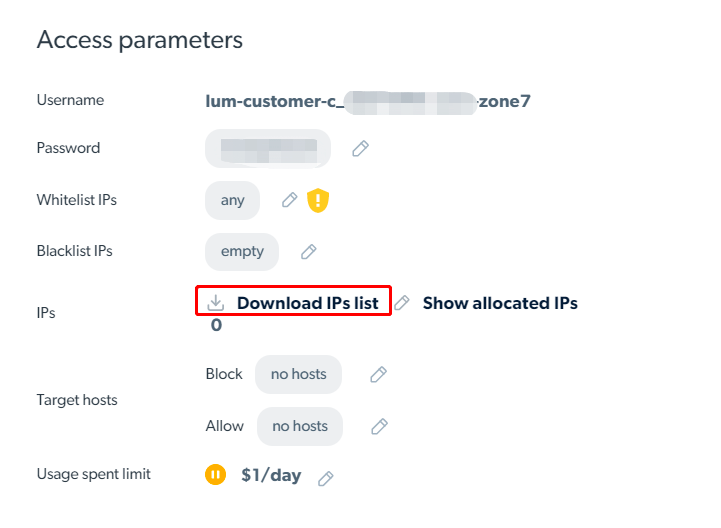Open Show allocated IPs
The image size is (721, 528).
500,303
